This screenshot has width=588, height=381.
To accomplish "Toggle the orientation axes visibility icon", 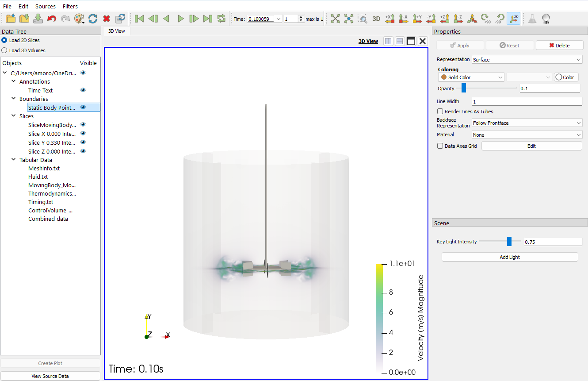I will point(513,19).
